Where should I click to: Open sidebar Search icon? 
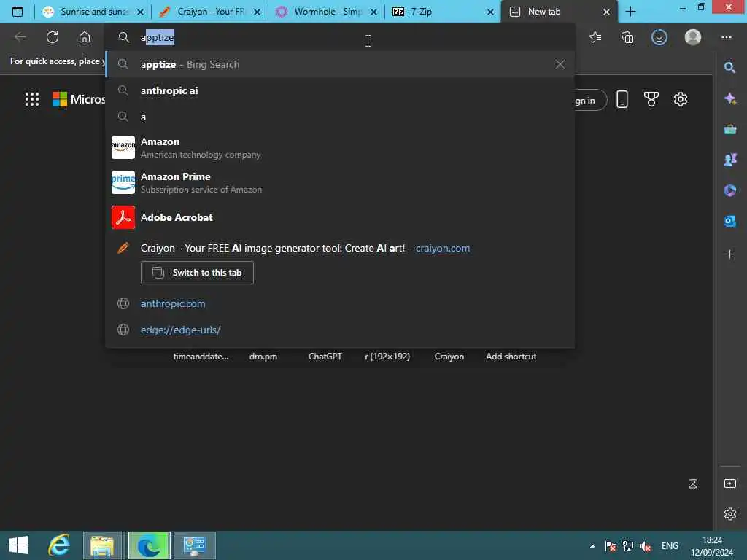pyautogui.click(x=729, y=68)
